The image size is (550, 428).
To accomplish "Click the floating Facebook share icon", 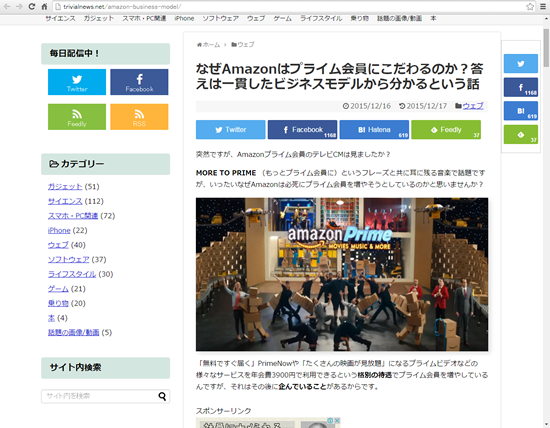I will coord(521,87).
